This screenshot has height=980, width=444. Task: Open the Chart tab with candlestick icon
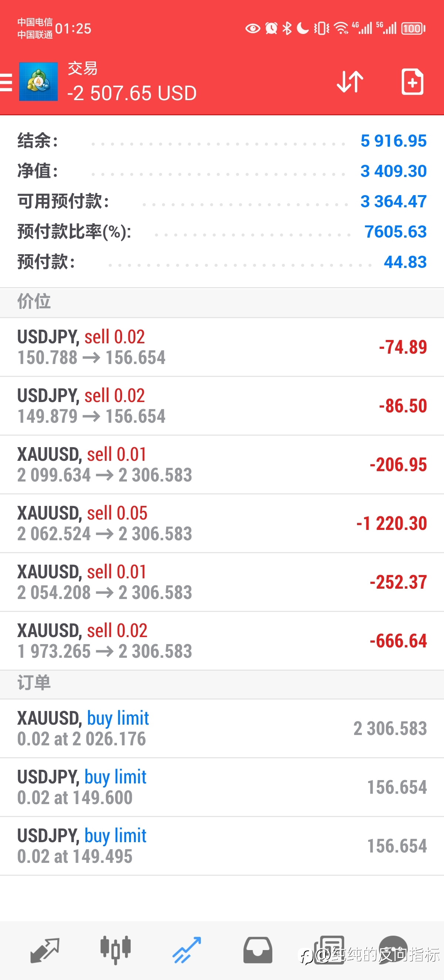115,950
